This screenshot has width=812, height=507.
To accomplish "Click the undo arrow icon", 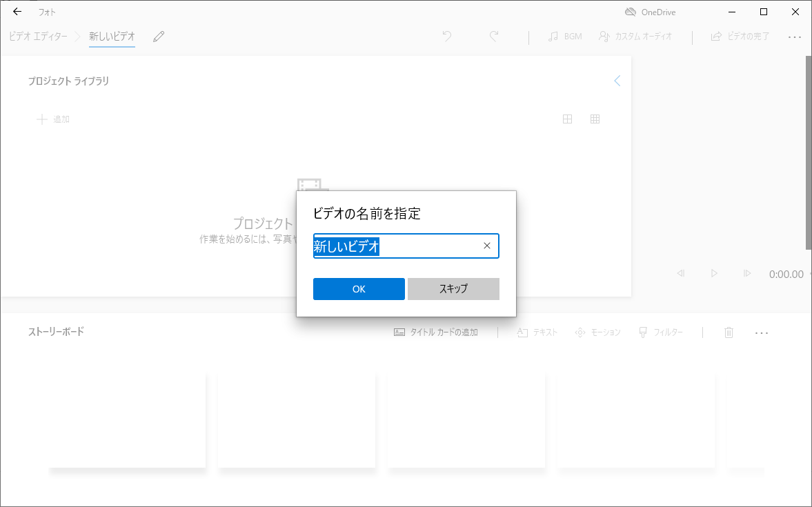I will [x=447, y=37].
